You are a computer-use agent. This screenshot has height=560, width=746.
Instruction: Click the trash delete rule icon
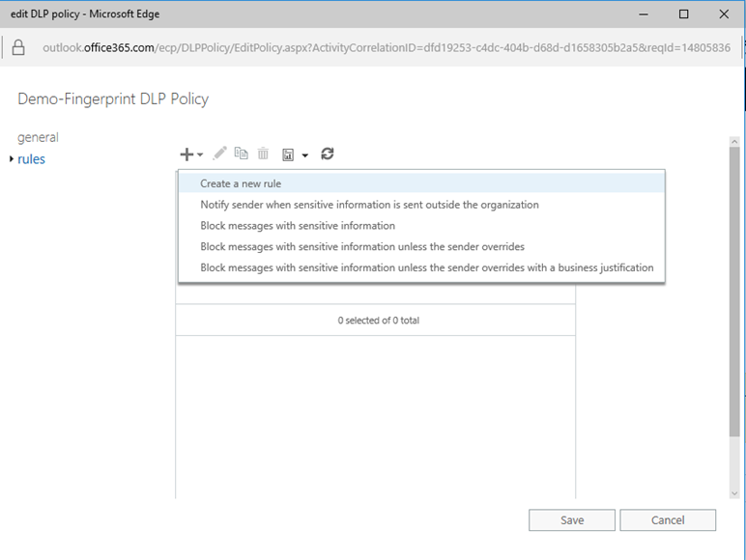tap(263, 154)
